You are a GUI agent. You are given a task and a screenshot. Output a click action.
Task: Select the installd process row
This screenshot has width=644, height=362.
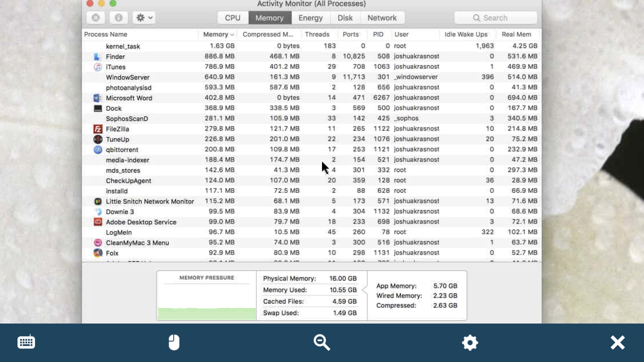click(311, 191)
